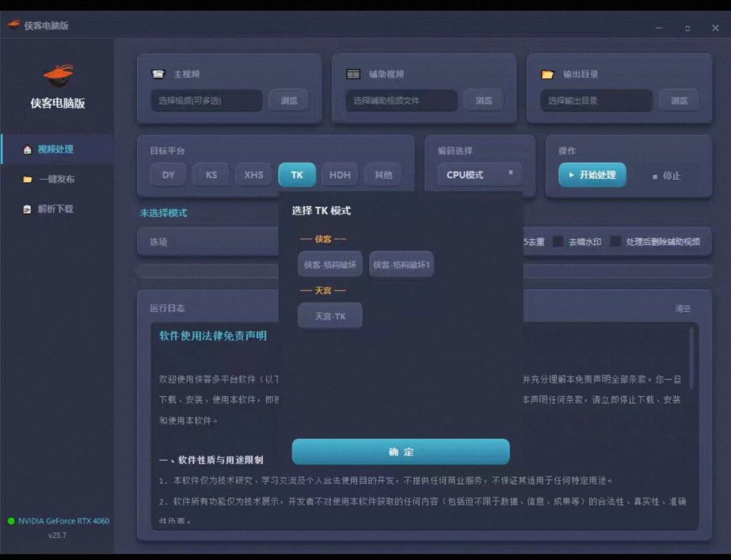This screenshot has width=731, height=560.
Task: Confirm TK mode with the 确定 button
Action: point(400,452)
